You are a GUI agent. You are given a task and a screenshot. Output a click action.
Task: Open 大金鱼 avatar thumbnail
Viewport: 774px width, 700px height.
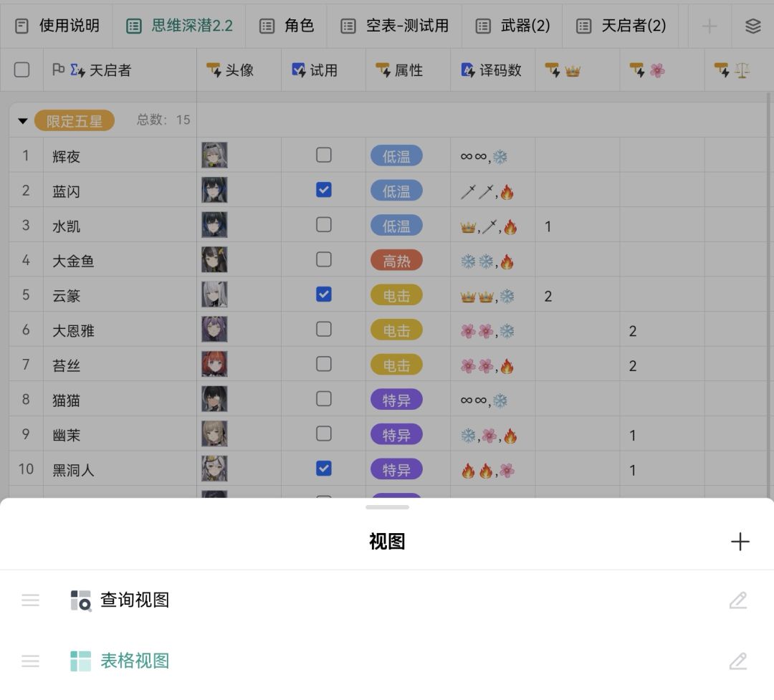pos(214,259)
